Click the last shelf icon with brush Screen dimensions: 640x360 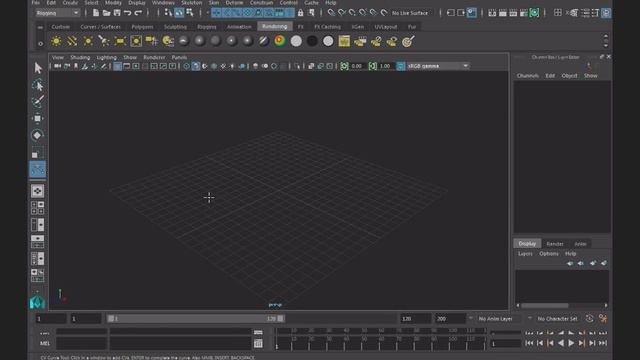408,41
